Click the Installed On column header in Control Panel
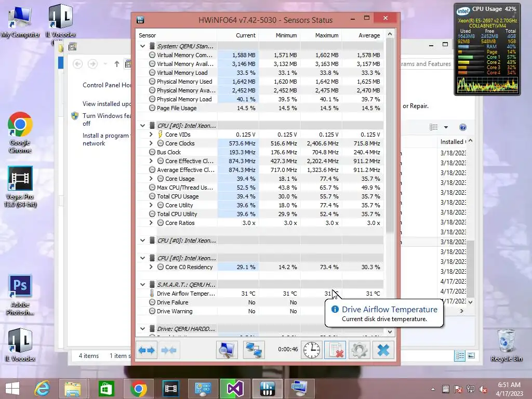 453,141
